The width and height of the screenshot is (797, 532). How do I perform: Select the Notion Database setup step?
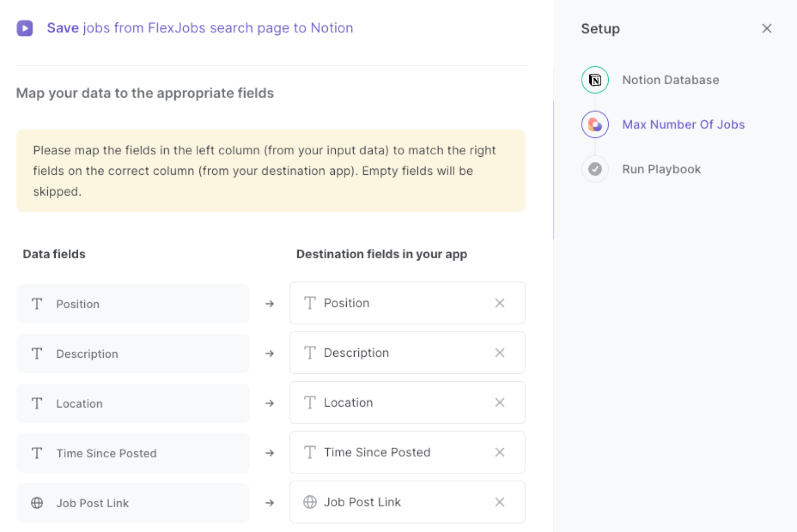pyautogui.click(x=670, y=80)
